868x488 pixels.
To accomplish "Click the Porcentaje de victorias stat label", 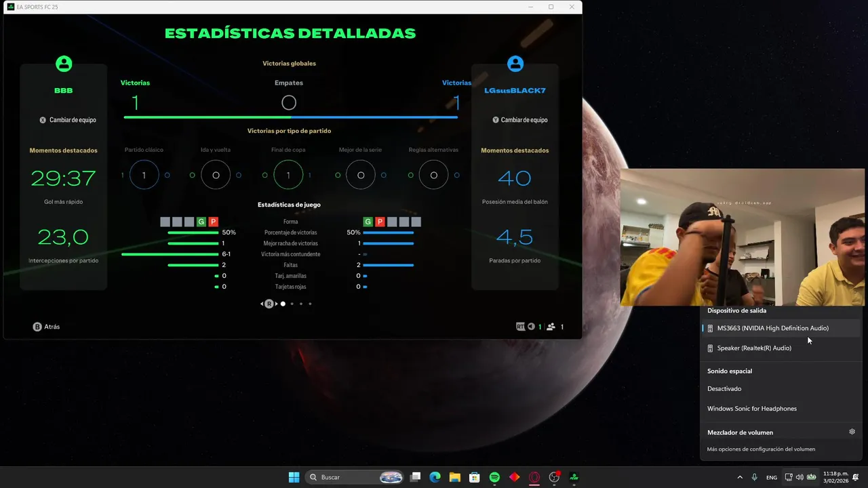I will coord(290,232).
